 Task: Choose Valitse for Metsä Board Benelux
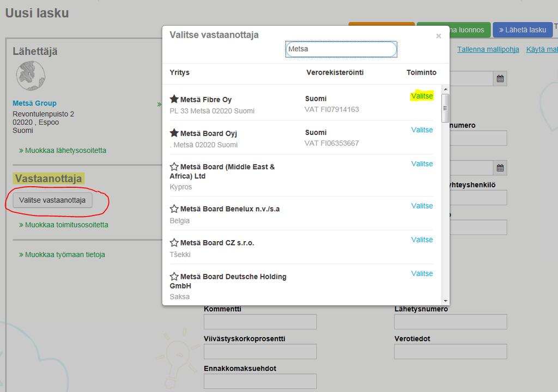(x=422, y=206)
